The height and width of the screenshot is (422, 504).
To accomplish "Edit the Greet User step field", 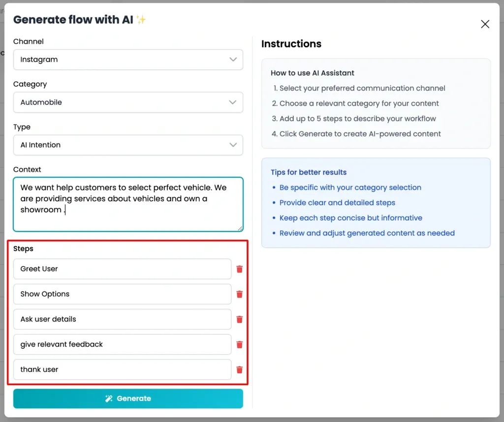I will pyautogui.click(x=122, y=269).
